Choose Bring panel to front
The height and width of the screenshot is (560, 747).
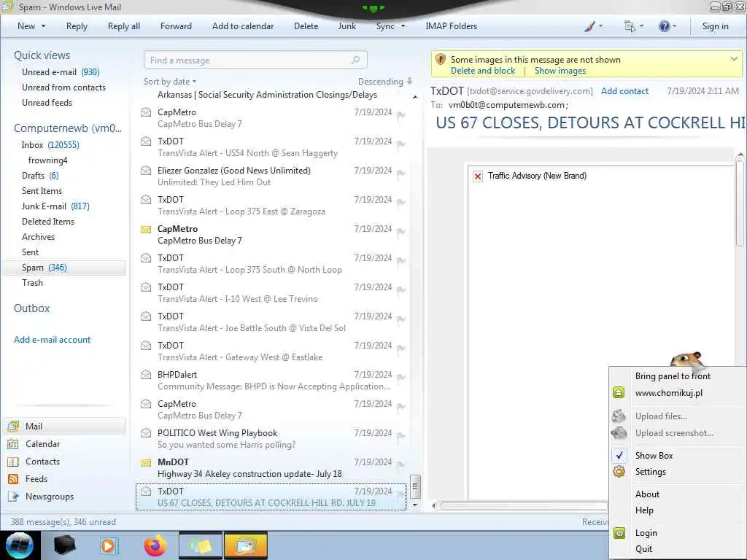pos(673,376)
